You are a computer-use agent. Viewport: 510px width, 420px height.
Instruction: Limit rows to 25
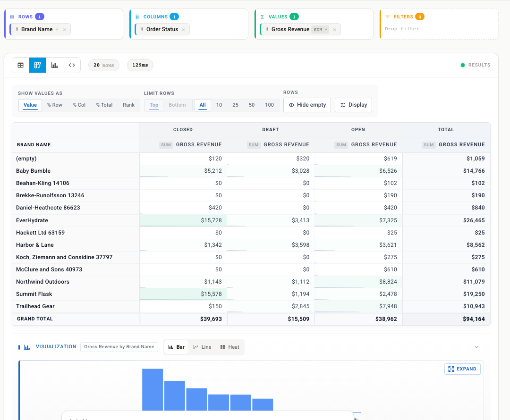(235, 105)
